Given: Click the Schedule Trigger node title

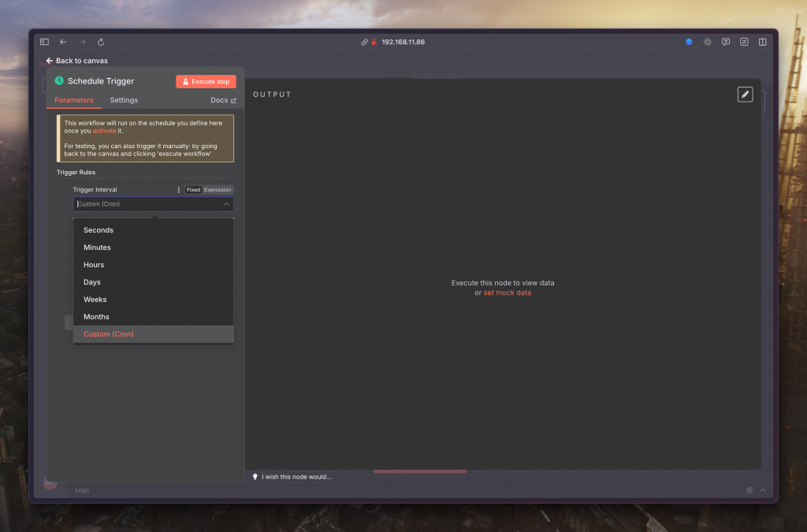Looking at the screenshot, I should 101,81.
